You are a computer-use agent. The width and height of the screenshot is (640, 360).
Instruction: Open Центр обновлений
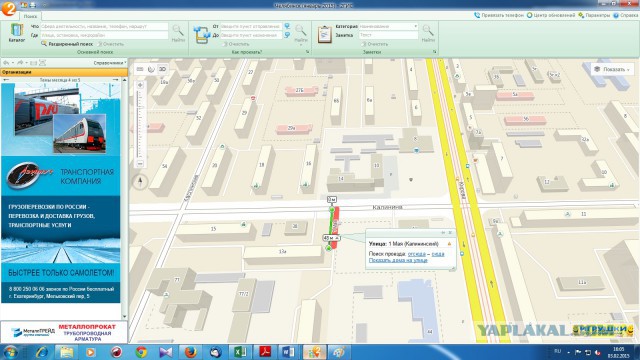[x=550, y=15]
